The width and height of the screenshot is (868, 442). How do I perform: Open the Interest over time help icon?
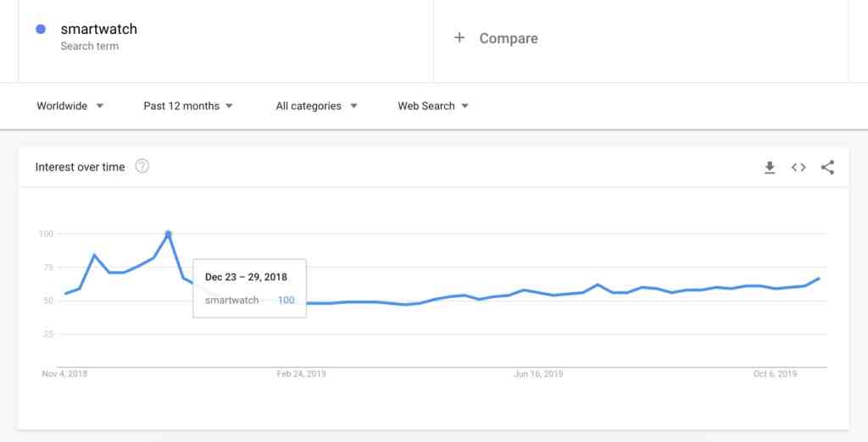tap(142, 166)
